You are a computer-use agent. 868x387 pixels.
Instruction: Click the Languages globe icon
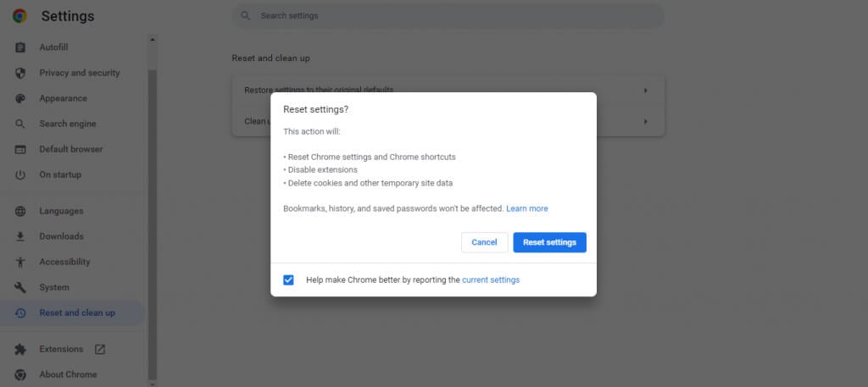(20, 211)
